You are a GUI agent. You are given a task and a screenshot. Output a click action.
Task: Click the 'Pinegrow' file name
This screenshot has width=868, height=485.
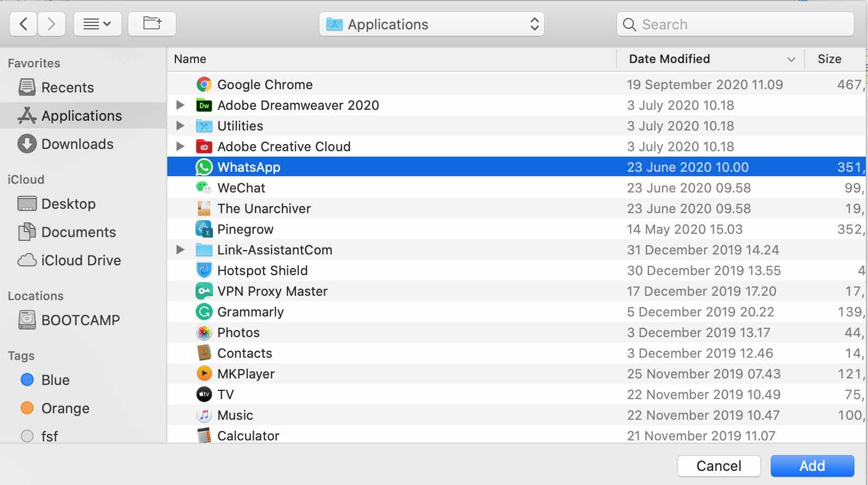pyautogui.click(x=246, y=229)
